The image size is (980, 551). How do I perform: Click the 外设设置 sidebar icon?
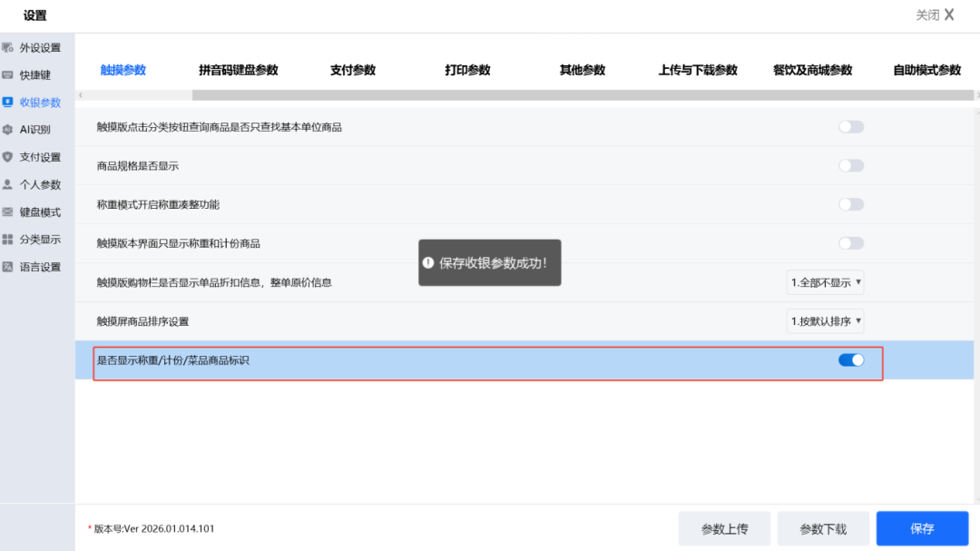tap(8, 47)
